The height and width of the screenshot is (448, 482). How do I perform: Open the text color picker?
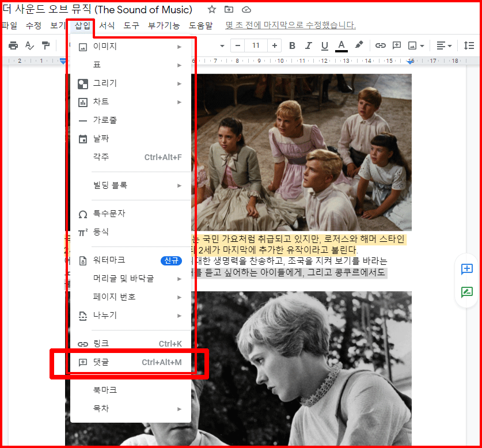[341, 46]
